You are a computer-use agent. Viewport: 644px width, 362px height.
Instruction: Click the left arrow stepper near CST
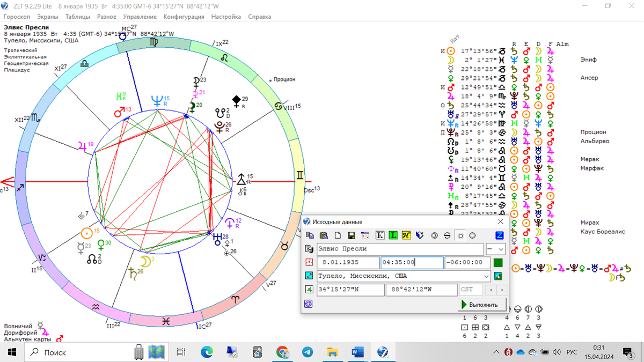[x=489, y=290]
